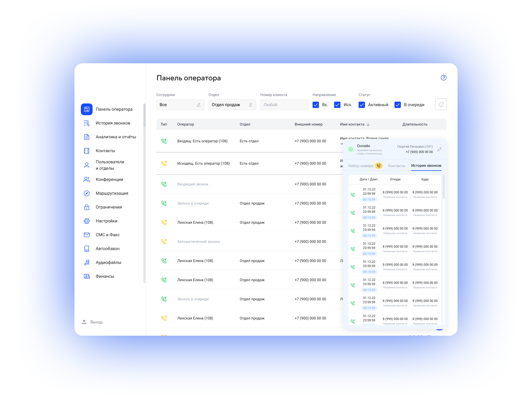Uncheck the Вх. direction checkbox
The image size is (532, 399).
[316, 105]
